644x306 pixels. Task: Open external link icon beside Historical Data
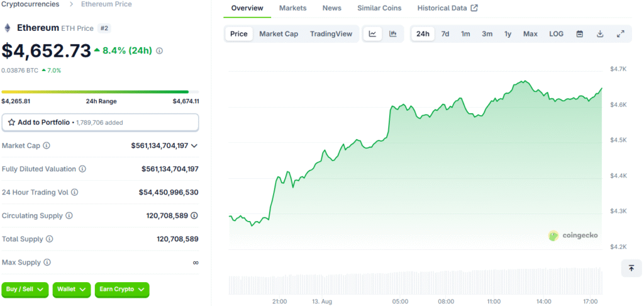pos(474,8)
